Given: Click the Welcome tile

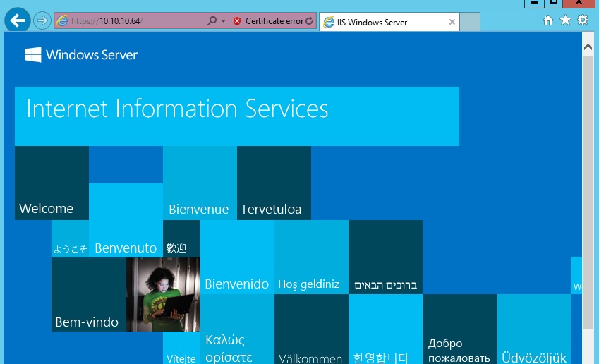Looking at the screenshot, I should [52, 183].
